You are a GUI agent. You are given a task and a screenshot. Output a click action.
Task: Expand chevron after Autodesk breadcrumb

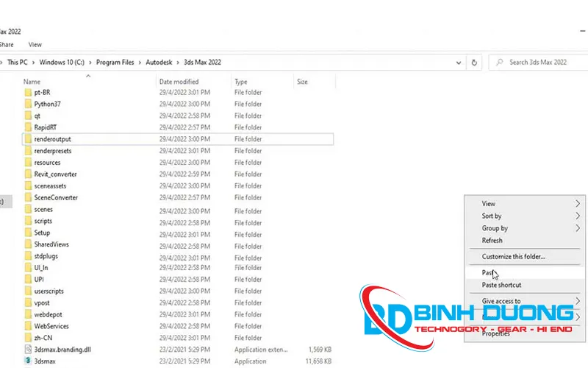pyautogui.click(x=178, y=63)
